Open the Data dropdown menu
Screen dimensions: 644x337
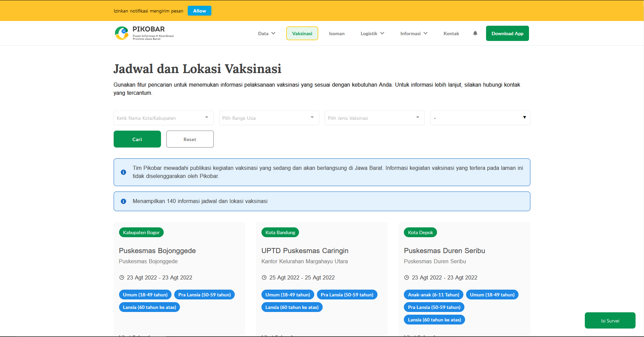tap(267, 33)
